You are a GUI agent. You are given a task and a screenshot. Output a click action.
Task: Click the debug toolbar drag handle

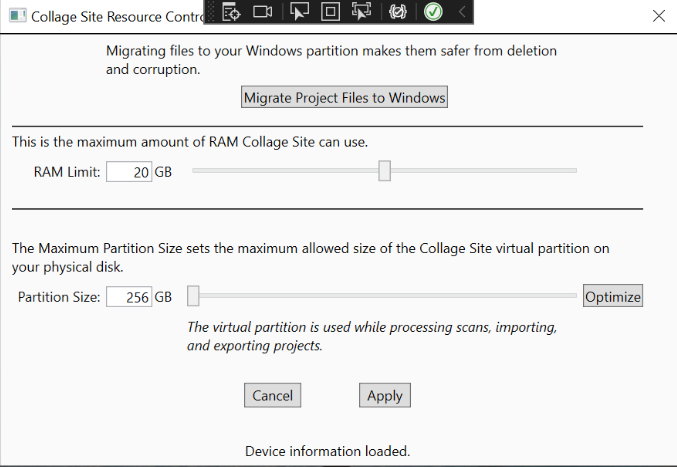[x=210, y=12]
